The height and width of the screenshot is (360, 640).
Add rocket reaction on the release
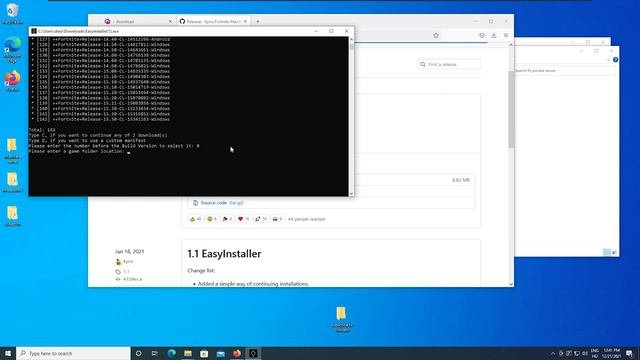click(260, 219)
